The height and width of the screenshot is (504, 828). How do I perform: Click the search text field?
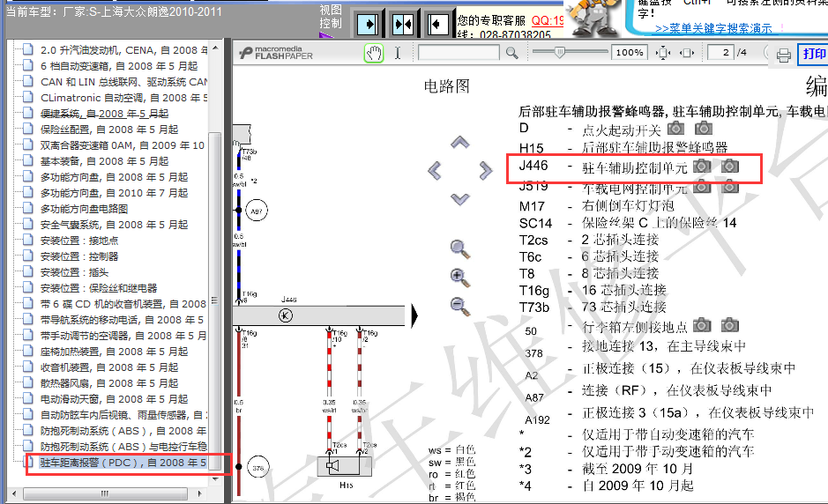pyautogui.click(x=459, y=52)
